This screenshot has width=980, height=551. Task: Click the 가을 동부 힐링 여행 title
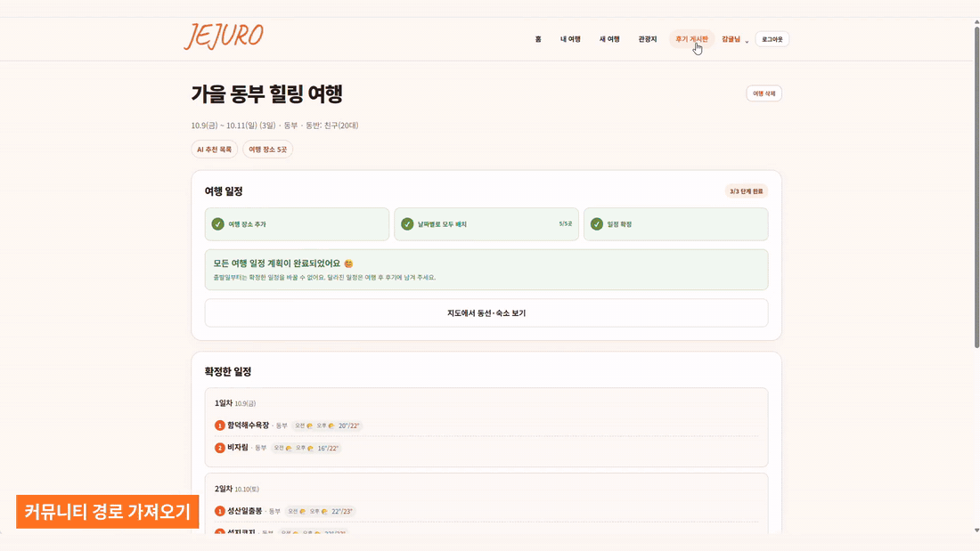point(267,93)
